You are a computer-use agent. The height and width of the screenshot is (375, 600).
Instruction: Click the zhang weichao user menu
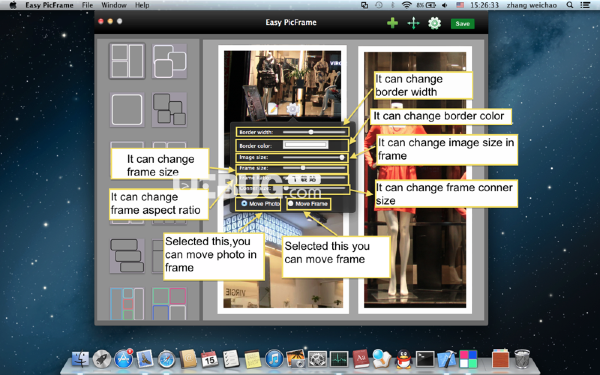point(532,5)
